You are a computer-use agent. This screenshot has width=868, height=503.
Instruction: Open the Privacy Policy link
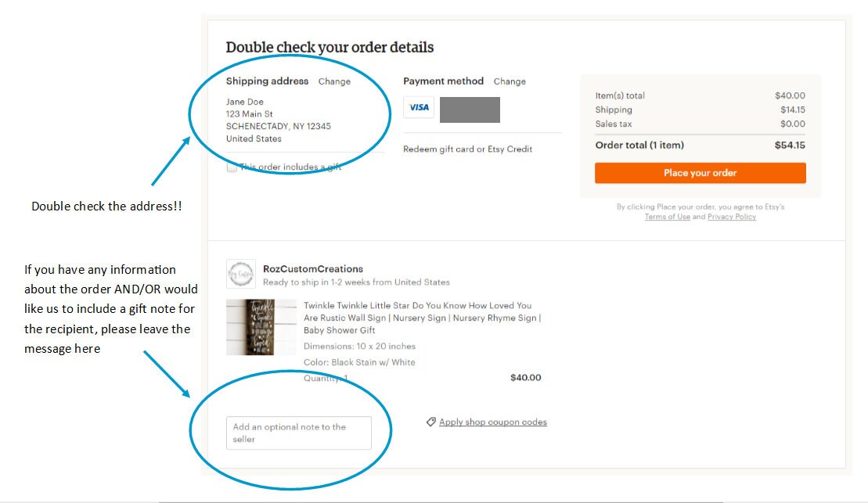click(731, 217)
